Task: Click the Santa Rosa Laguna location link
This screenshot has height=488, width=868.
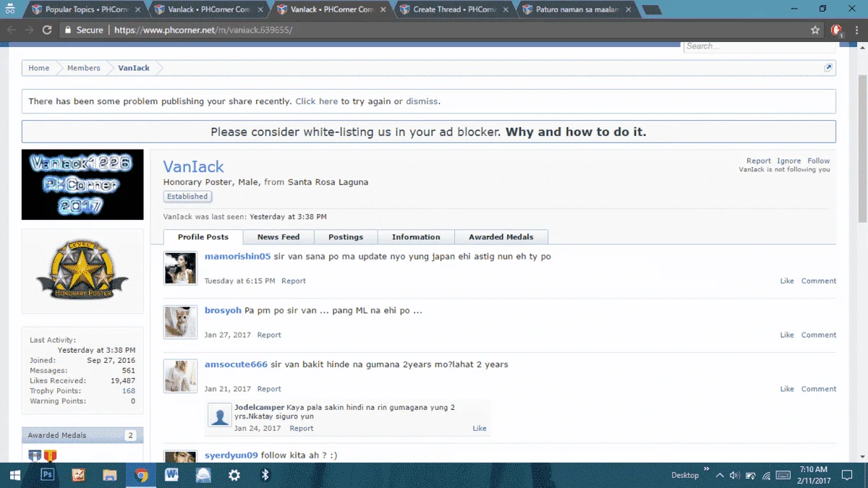Action: 328,182
